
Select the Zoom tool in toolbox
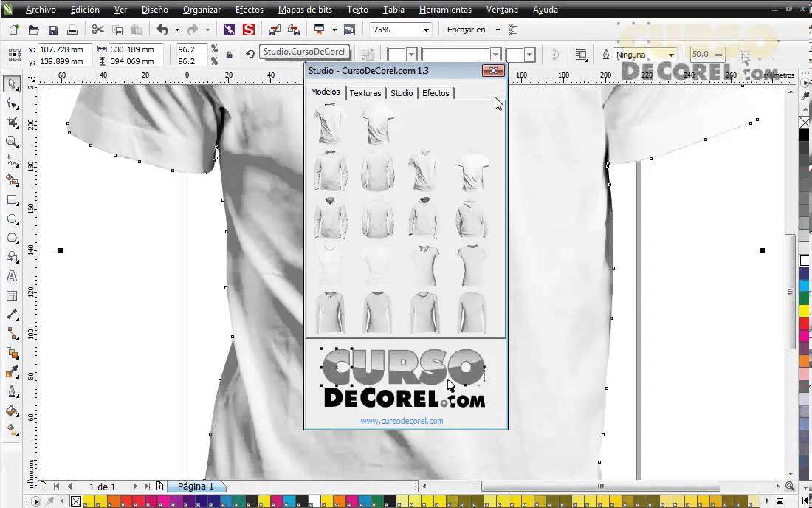pyautogui.click(x=12, y=142)
